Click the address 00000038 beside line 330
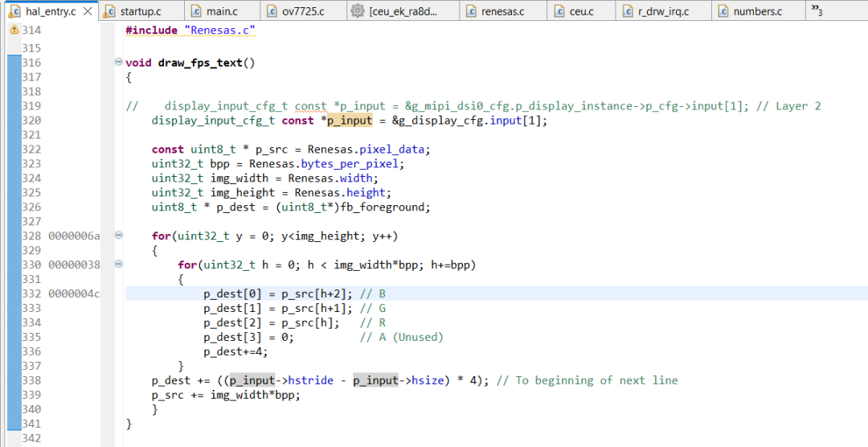The height and width of the screenshot is (447, 868). coord(74,265)
